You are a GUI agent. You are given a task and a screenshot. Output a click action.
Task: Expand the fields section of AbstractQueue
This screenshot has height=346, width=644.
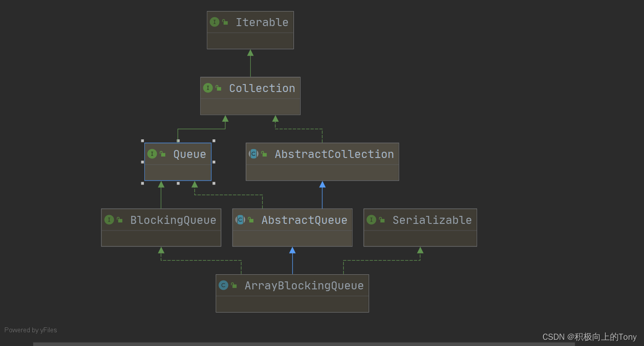pyautogui.click(x=292, y=239)
